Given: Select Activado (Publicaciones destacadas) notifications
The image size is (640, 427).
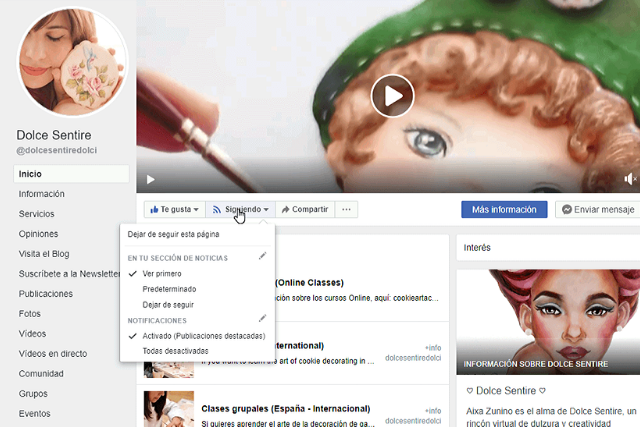Looking at the screenshot, I should (204, 336).
